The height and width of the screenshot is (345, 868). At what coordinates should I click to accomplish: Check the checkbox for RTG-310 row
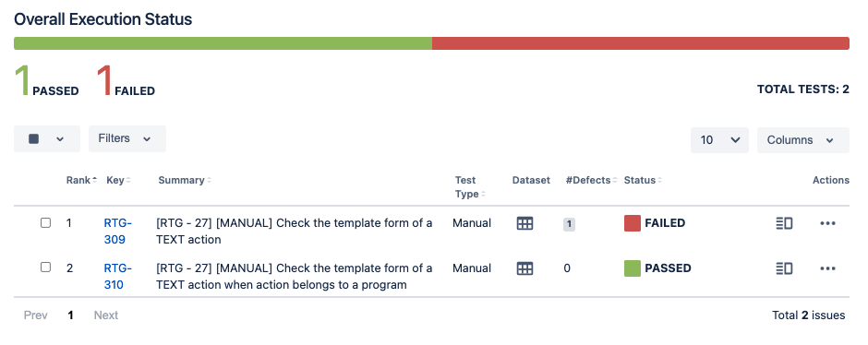click(x=45, y=267)
